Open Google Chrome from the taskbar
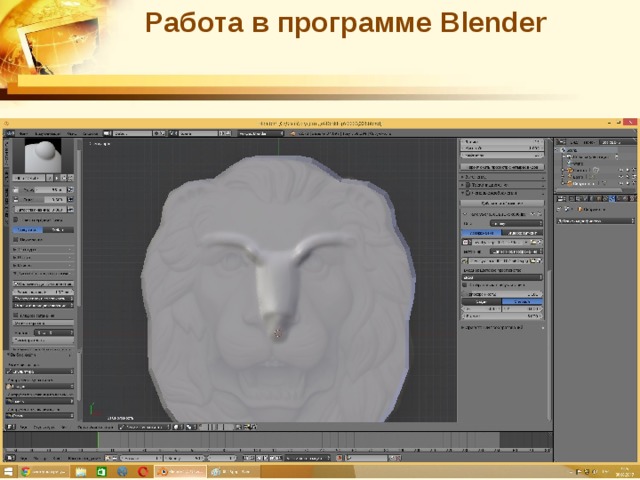The height and width of the screenshot is (480, 640). [x=26, y=472]
